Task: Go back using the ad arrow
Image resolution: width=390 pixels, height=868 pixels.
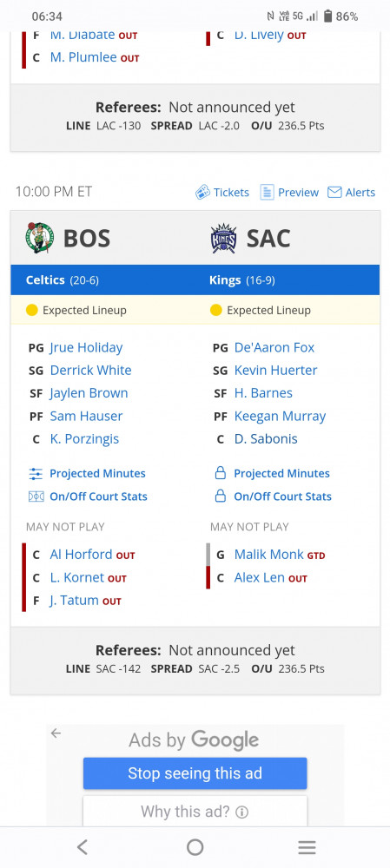Action: pyautogui.click(x=56, y=733)
